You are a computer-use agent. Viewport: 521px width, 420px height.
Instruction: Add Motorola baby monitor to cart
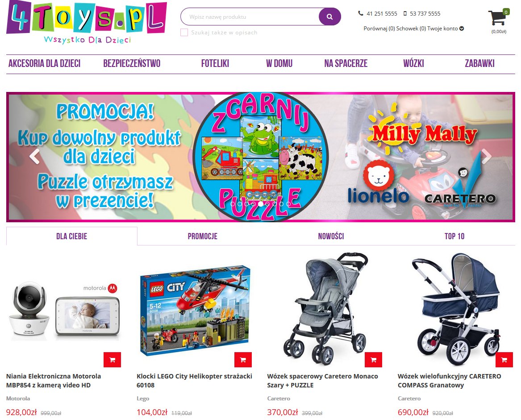113,360
